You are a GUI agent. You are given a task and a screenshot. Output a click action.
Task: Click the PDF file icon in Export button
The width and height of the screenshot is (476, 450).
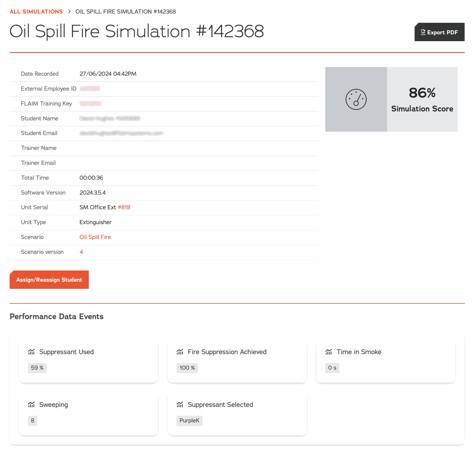(x=423, y=32)
